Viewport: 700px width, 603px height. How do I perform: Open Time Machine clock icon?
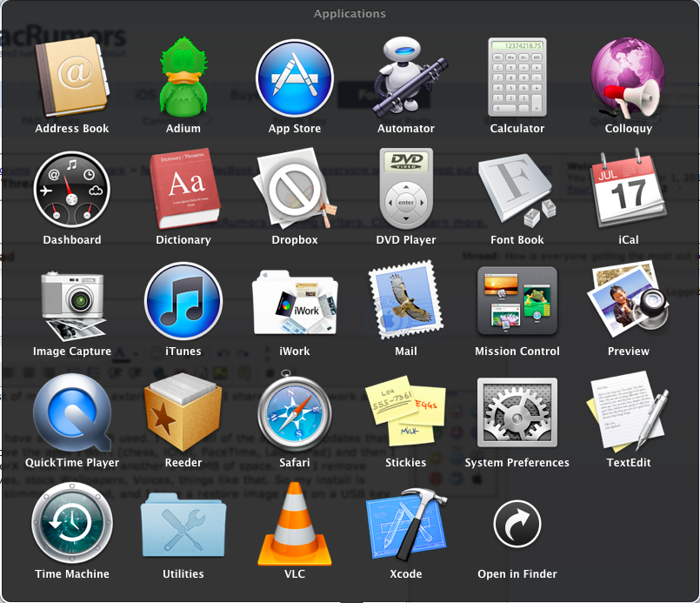pyautogui.click(x=72, y=523)
